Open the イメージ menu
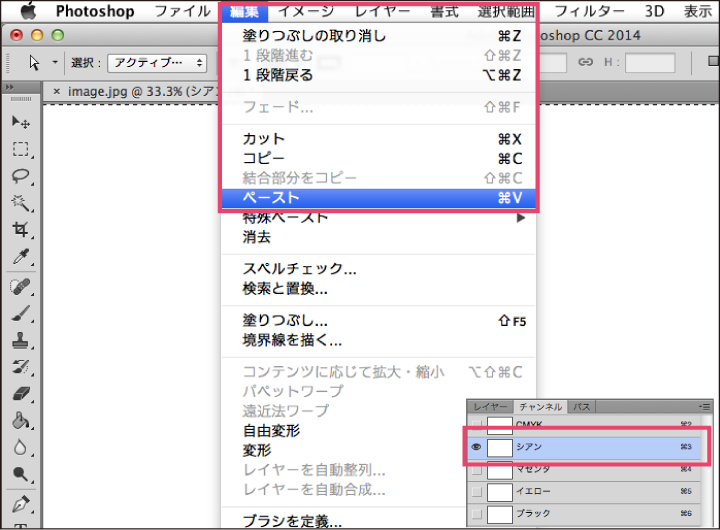 coord(306,11)
